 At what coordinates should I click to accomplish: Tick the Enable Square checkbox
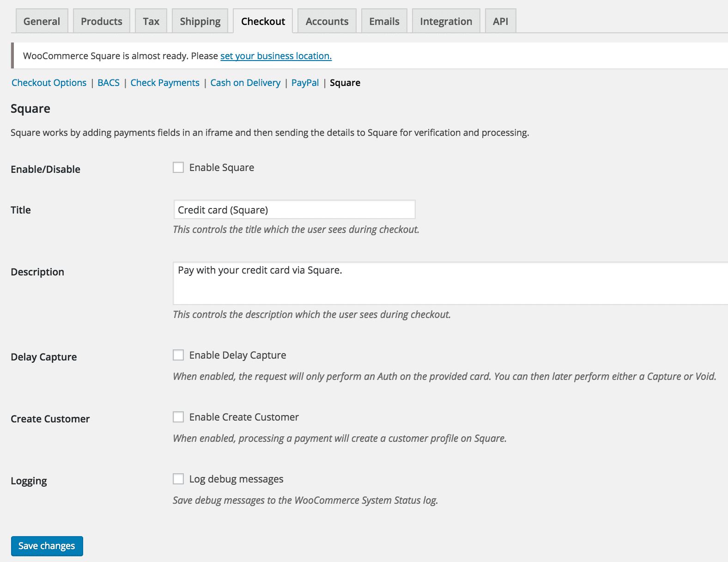178,167
